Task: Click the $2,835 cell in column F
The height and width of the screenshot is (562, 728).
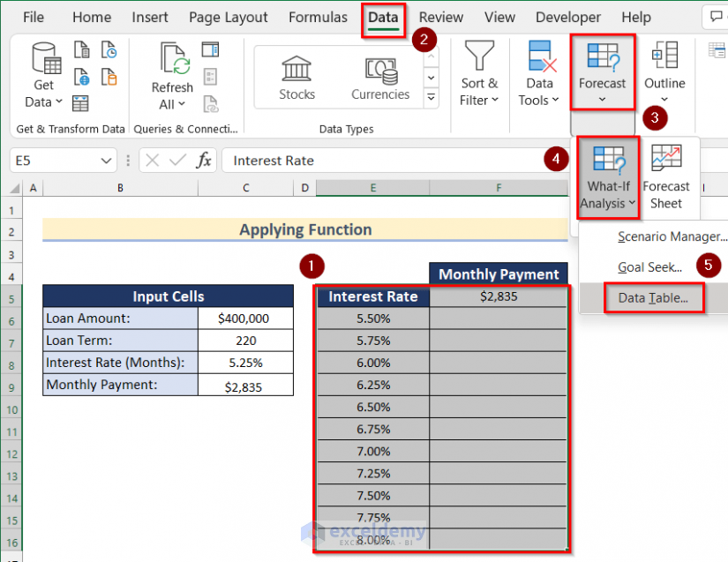Action: pyautogui.click(x=499, y=296)
